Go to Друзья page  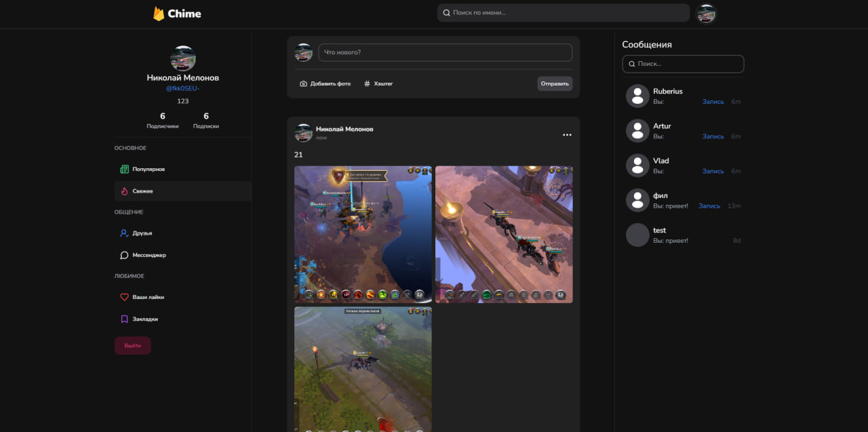[142, 233]
